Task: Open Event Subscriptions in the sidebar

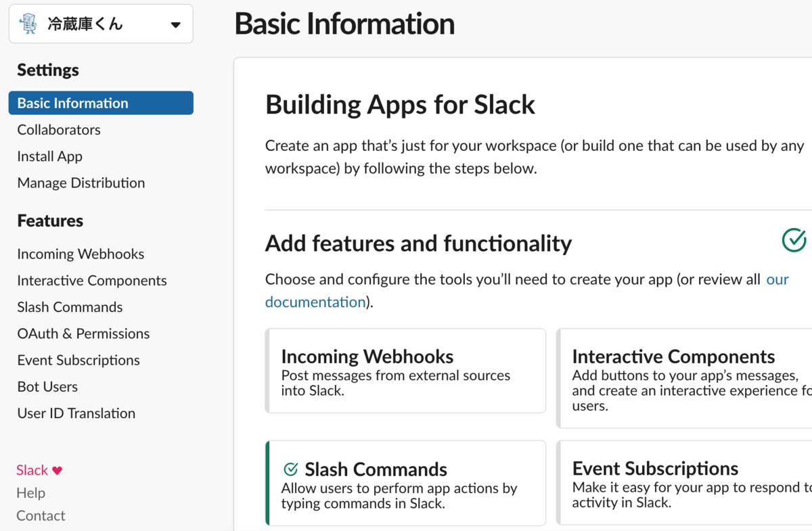Action: 78,360
